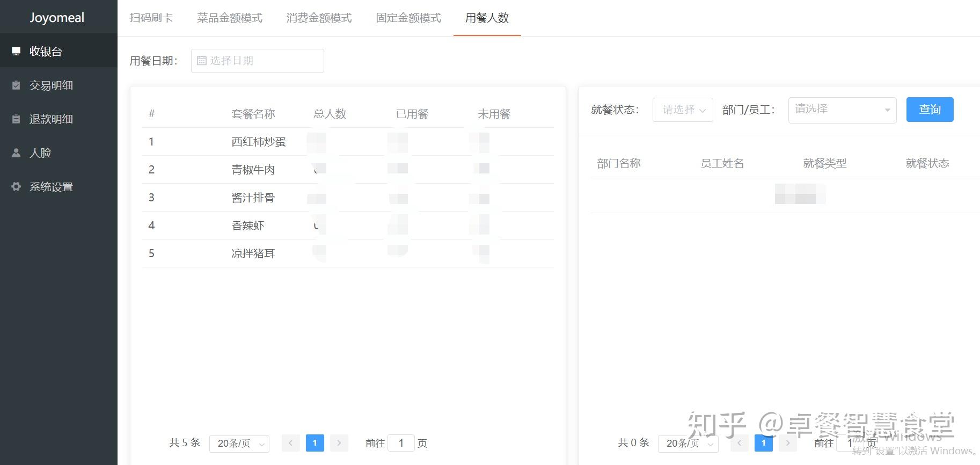Open the 部门/员工 dropdown

click(x=842, y=110)
